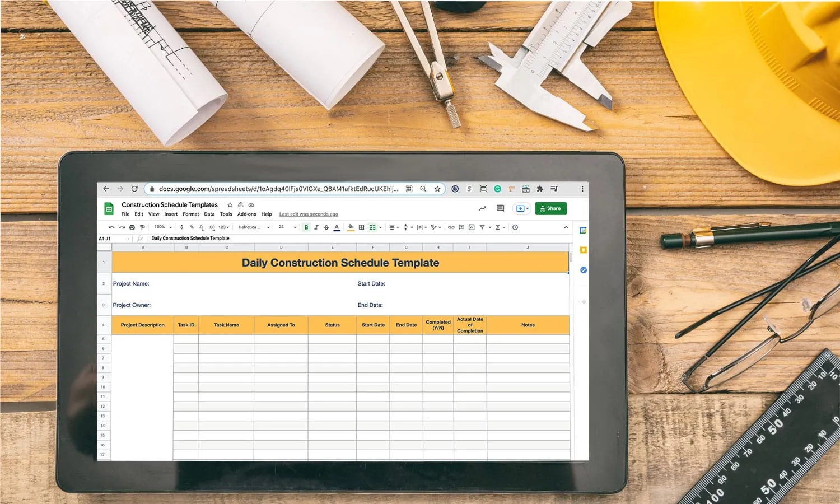Click the undo arrow icon
The image size is (840, 504).
coord(111,227)
